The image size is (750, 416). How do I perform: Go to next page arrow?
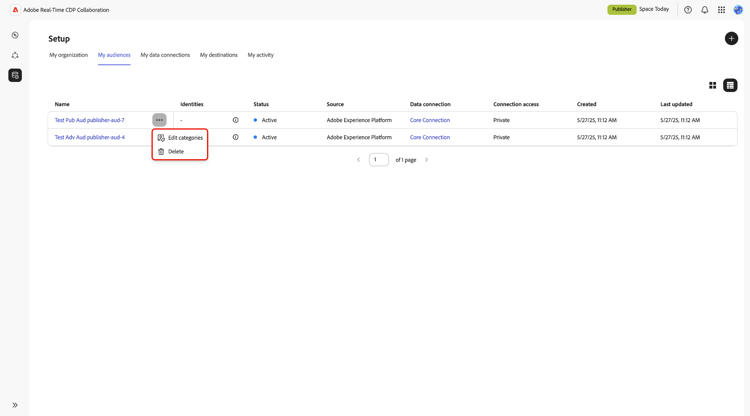click(426, 160)
